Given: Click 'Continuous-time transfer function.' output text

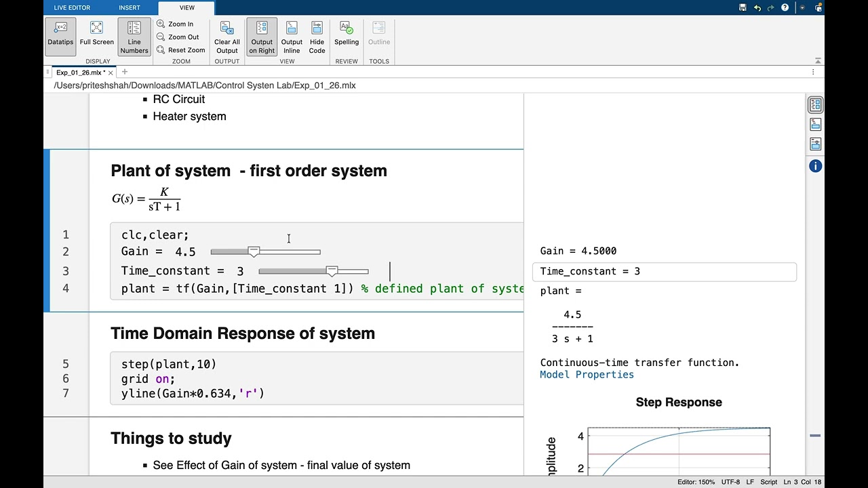Looking at the screenshot, I should coord(639,363).
